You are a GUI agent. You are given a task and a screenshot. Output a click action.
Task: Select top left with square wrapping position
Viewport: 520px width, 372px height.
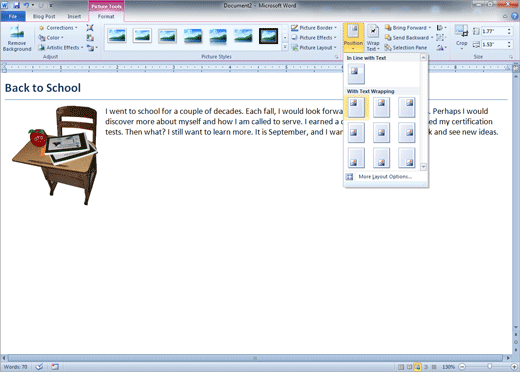tap(356, 107)
